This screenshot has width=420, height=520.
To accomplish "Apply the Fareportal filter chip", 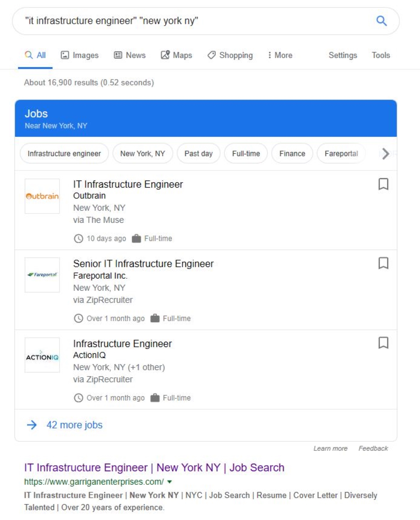I will (x=341, y=154).
